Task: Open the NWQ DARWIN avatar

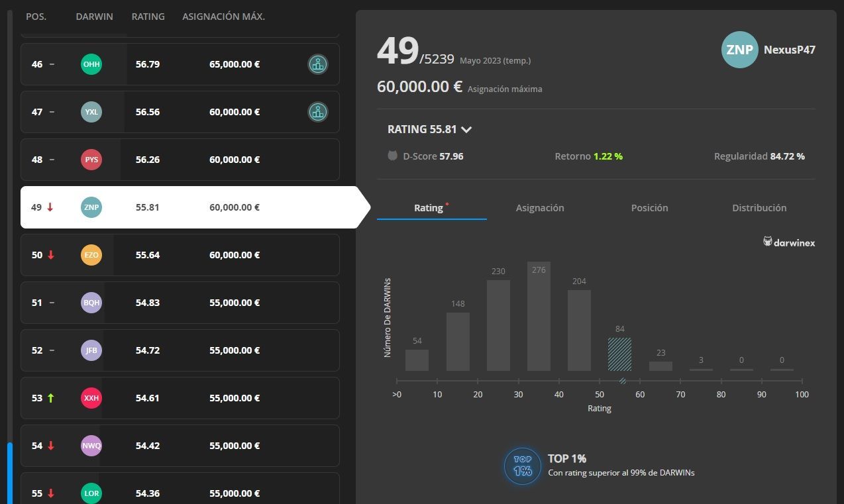Action: click(91, 446)
